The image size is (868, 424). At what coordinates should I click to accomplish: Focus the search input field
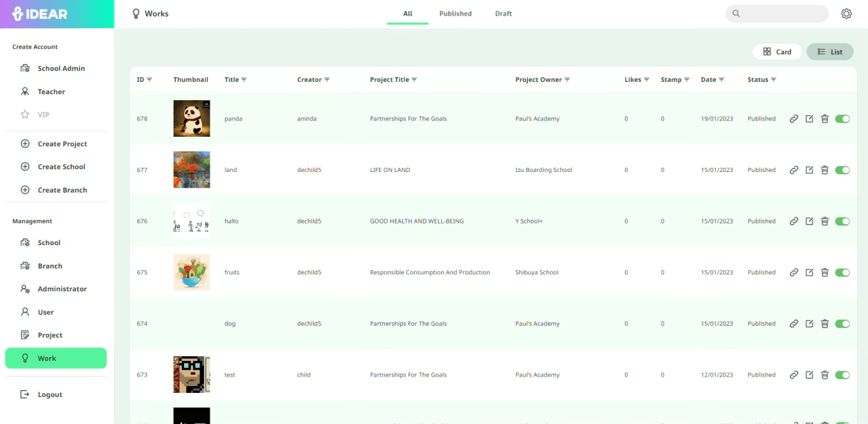(777, 14)
